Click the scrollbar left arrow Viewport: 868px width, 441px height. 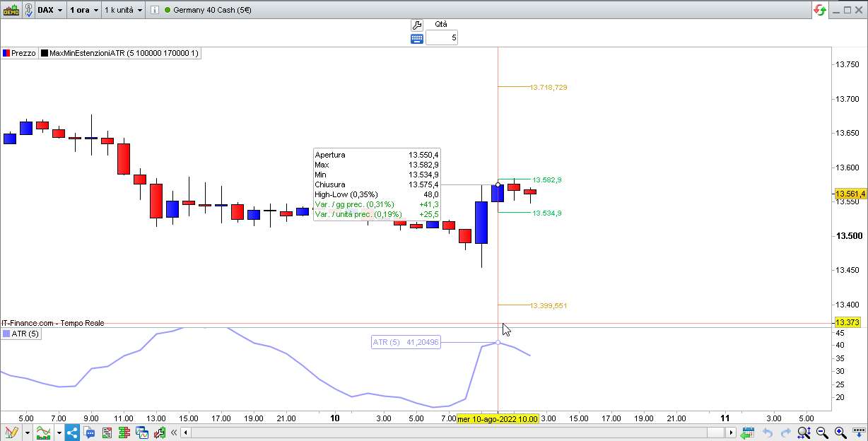click(x=186, y=433)
